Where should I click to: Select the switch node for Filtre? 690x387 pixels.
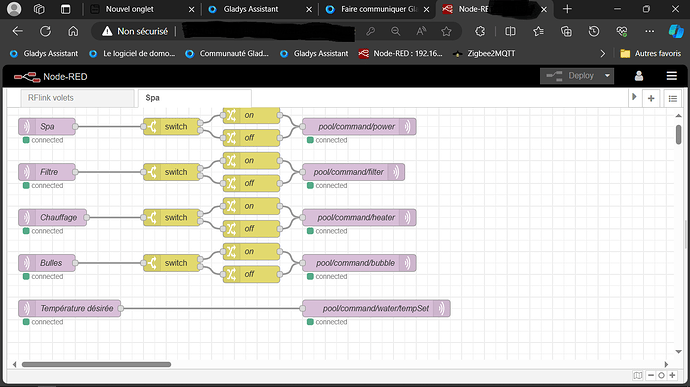[x=172, y=172]
